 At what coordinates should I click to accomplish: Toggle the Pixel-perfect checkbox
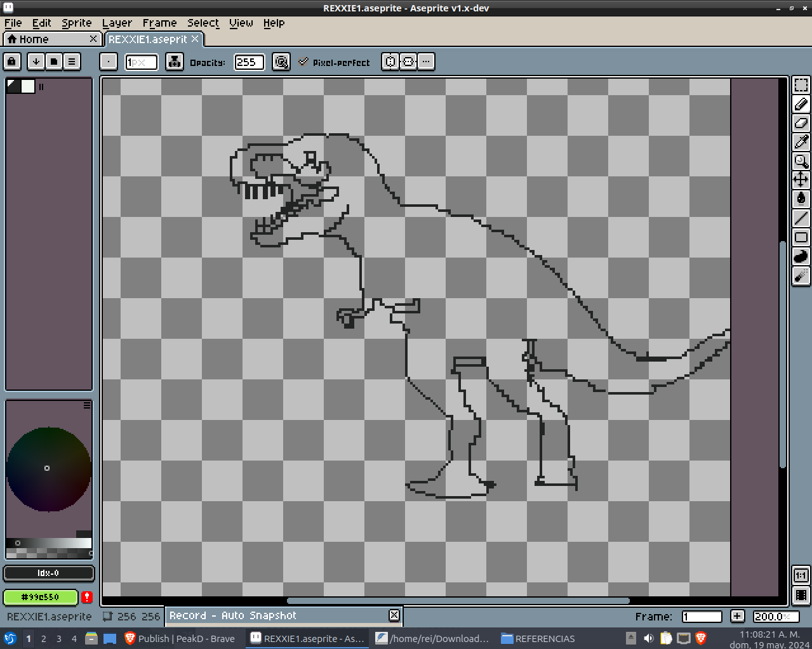pos(335,62)
